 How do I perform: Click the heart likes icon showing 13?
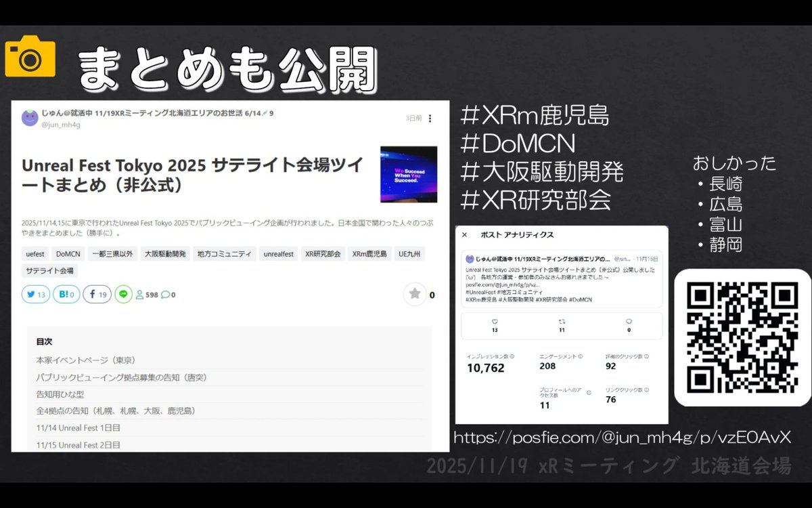pyautogui.click(x=495, y=322)
